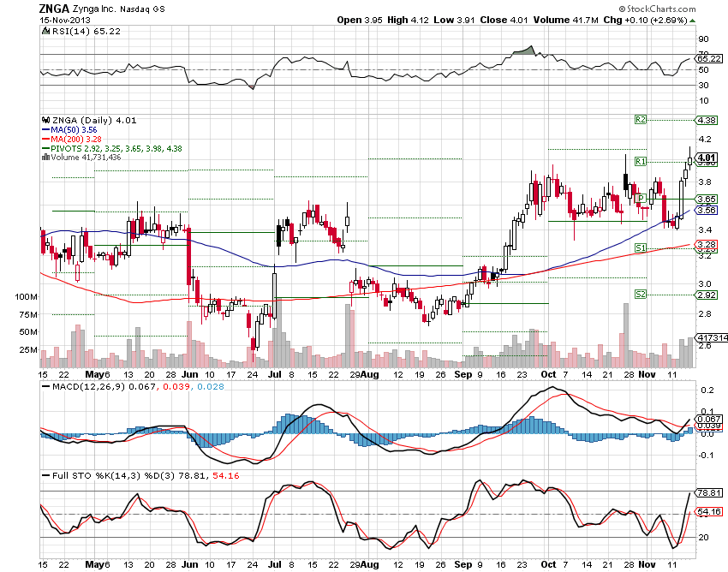This screenshot has width=728, height=572.
Task: Click the R1 pivot marker
Action: [x=641, y=161]
